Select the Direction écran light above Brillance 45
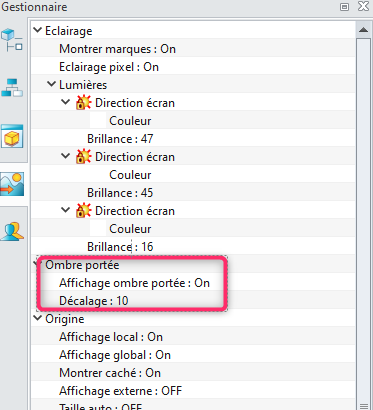The height and width of the screenshot is (410, 373). click(83, 156)
